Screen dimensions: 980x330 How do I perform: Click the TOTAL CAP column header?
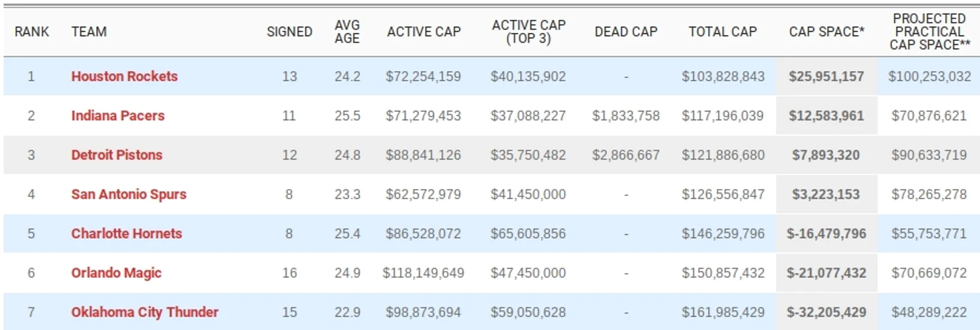click(722, 32)
